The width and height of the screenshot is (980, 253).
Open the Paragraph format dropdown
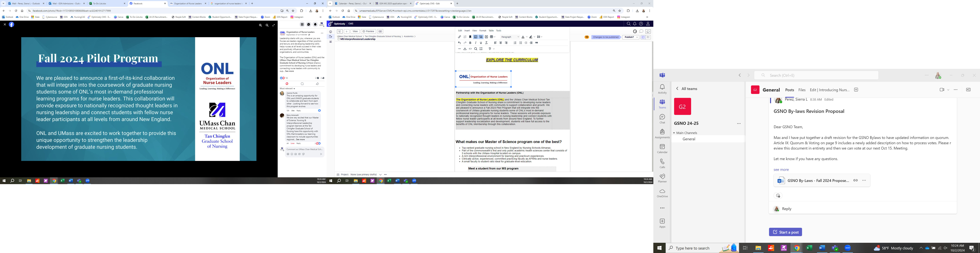coord(510,37)
